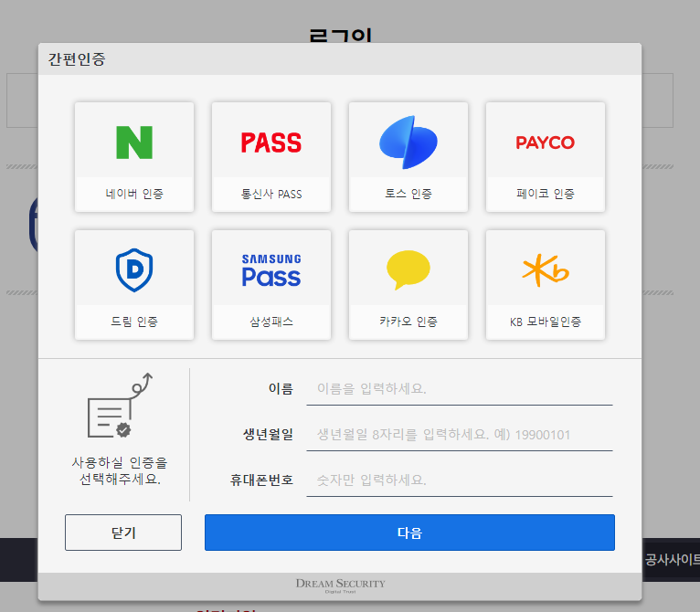The height and width of the screenshot is (612, 700).
Task: Click the 간편인증 dialog title
Action: click(x=77, y=59)
